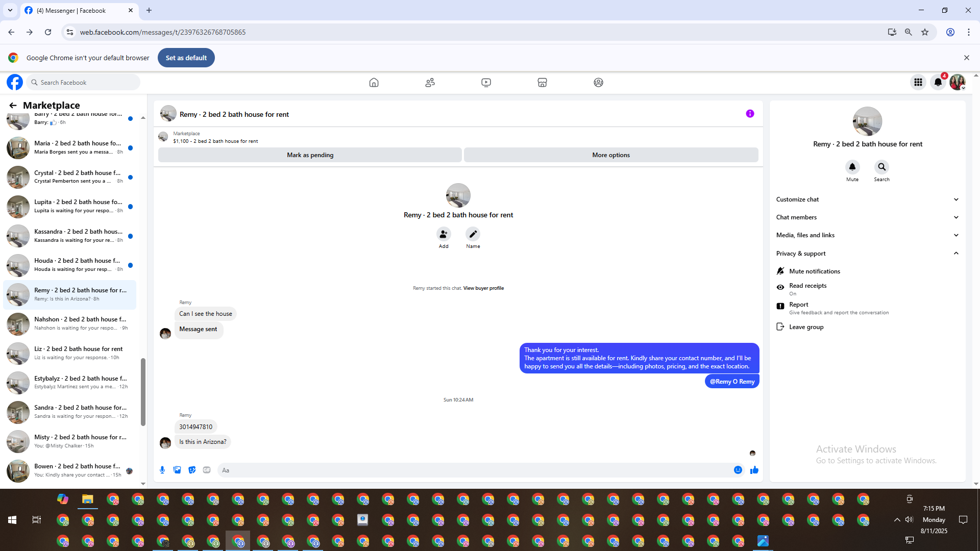This screenshot has width=980, height=551.
Task: Open the Facebook Home tab
Action: 374,82
